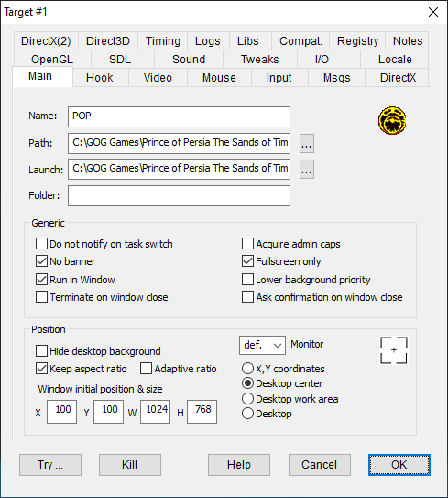Image resolution: width=448 pixels, height=498 pixels.
Task: Open the DirectX tab
Action: [x=398, y=78]
